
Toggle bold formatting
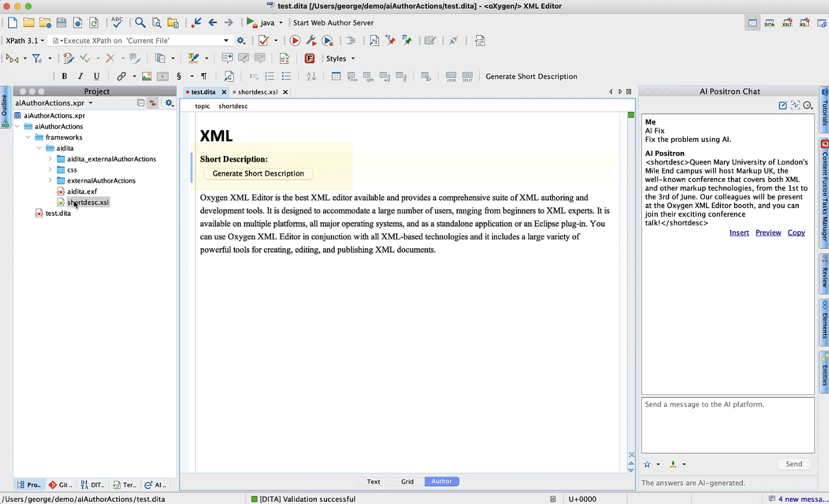pos(64,76)
